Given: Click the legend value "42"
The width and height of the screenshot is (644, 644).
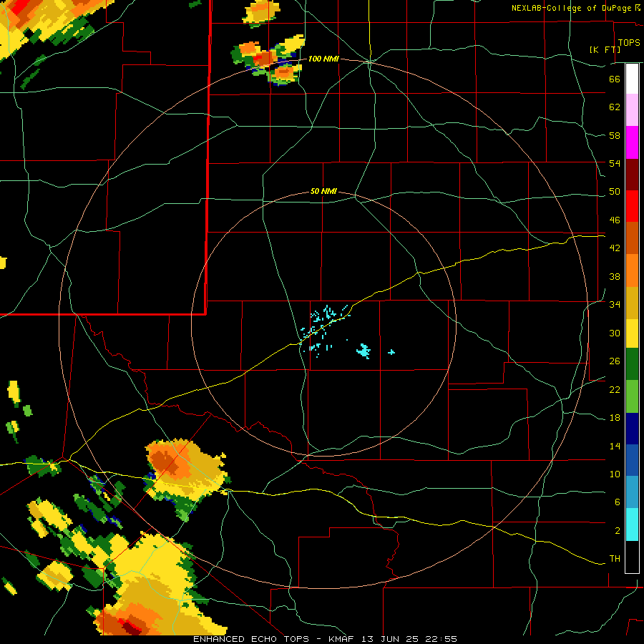Looking at the screenshot, I should (x=615, y=248).
